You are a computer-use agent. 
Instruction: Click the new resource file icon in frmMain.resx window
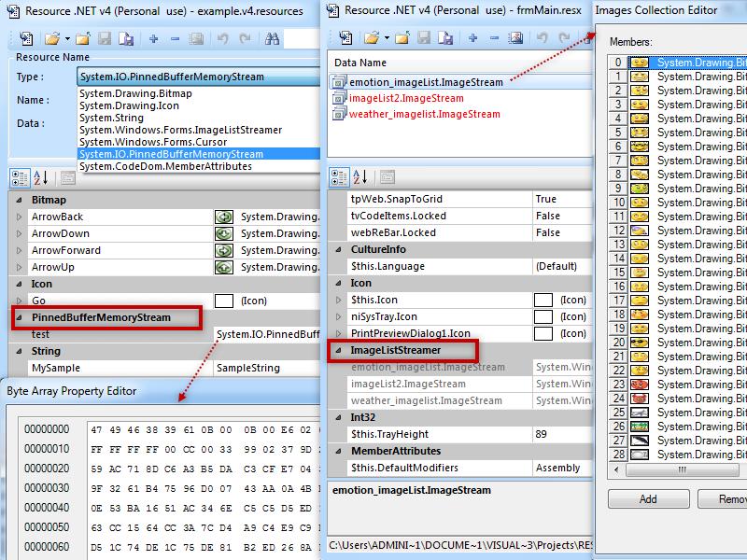[345, 38]
